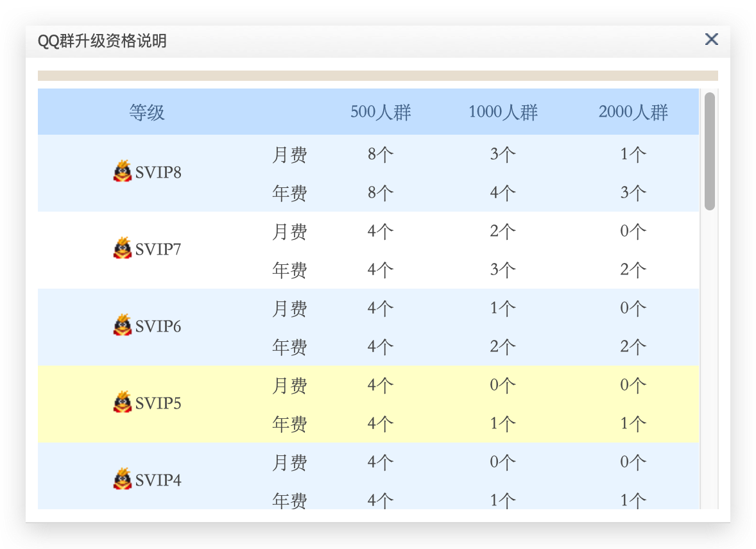Viewport: 756px width, 549px height.
Task: Click the 2000人群 column header
Action: pos(633,112)
